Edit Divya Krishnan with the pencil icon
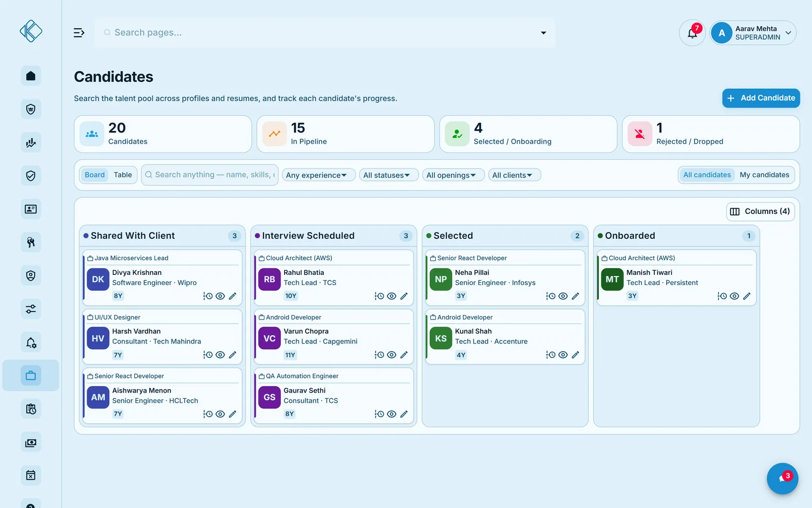 [x=232, y=296]
